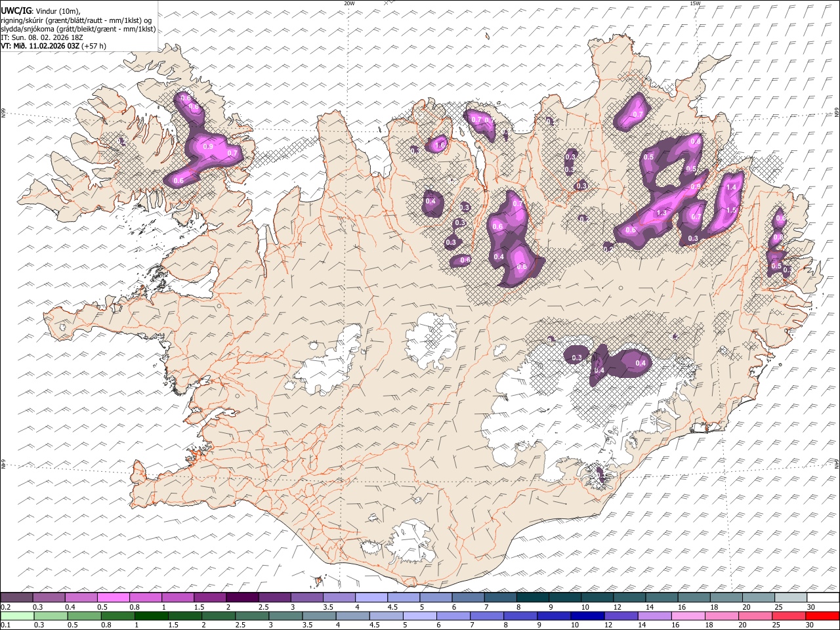Pick the darkest green lower swatch between 1 and 1.5
840x630 pixels.
tap(152, 616)
